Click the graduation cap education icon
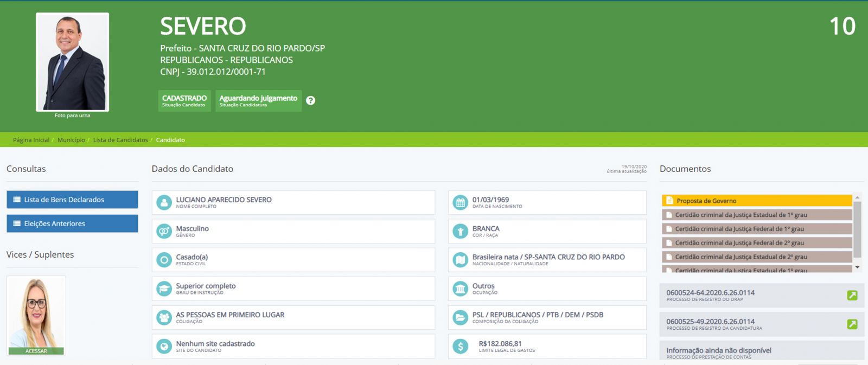 [x=164, y=289]
